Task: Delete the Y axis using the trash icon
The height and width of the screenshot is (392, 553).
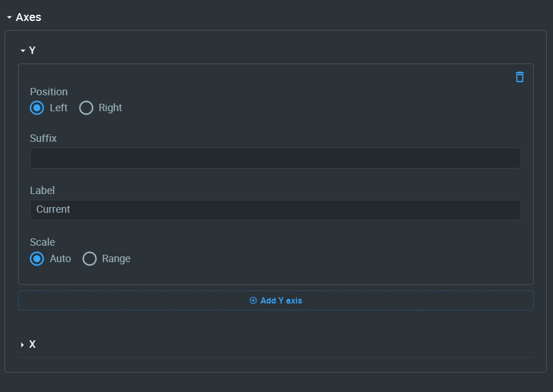Action: point(520,77)
